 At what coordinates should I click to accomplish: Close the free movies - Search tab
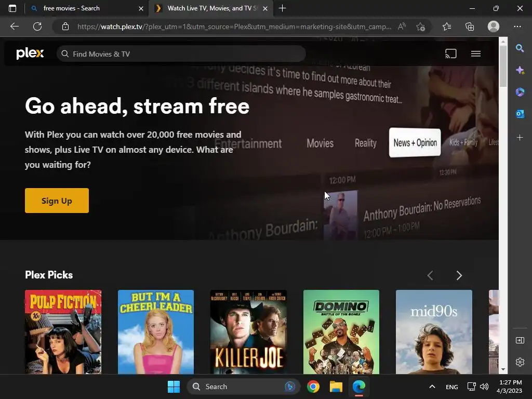click(x=141, y=8)
